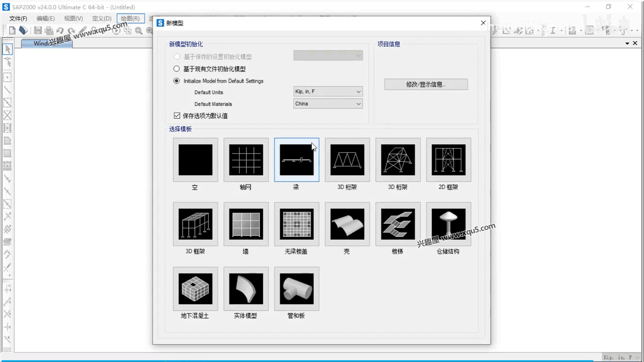The image size is (644, 362).
Task: Click the zoom magnifier toolbar icon
Action: point(139,31)
